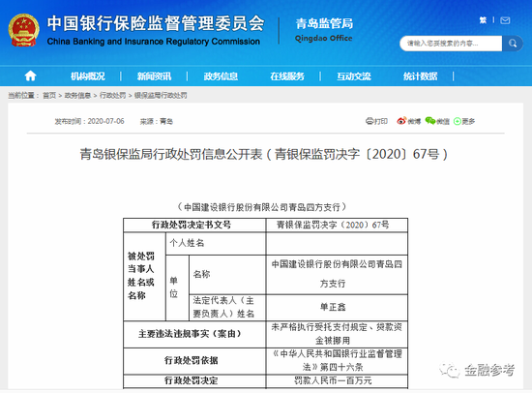
Task: Click the green 更多 plus icon
Action: click(457, 121)
